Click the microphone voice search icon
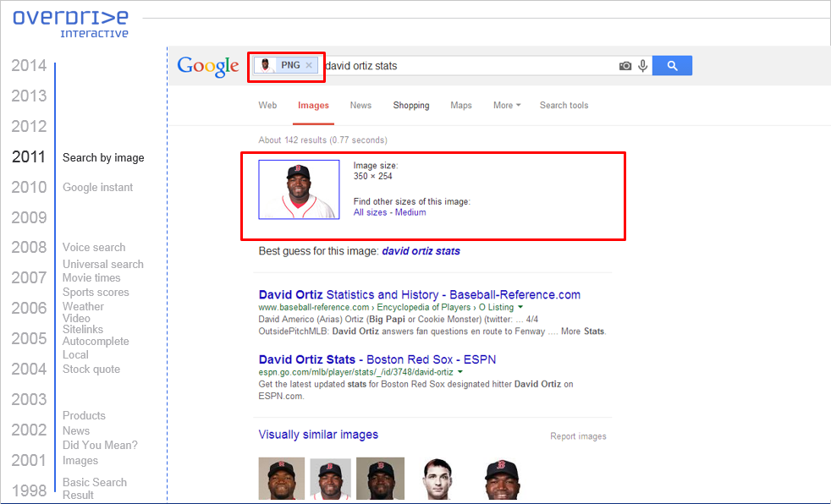Viewport: 831px width, 504px height. tap(643, 66)
